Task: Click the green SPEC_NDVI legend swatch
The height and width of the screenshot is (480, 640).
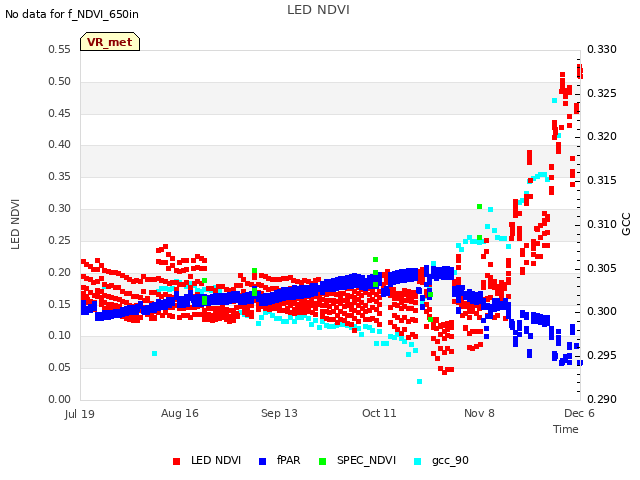Action: coord(322,461)
